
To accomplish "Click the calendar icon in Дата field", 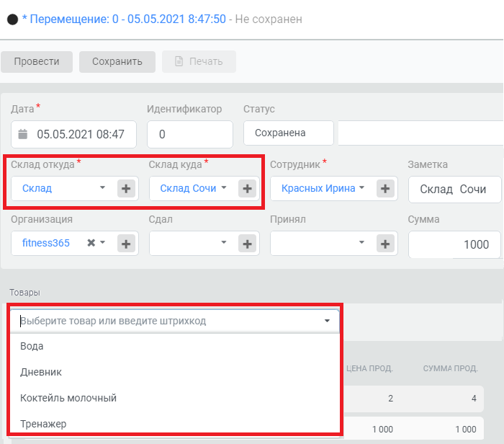I will pos(23,134).
